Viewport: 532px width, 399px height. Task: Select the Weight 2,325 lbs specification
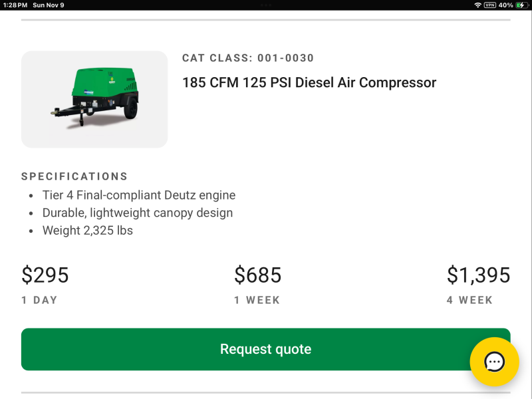coord(88,231)
